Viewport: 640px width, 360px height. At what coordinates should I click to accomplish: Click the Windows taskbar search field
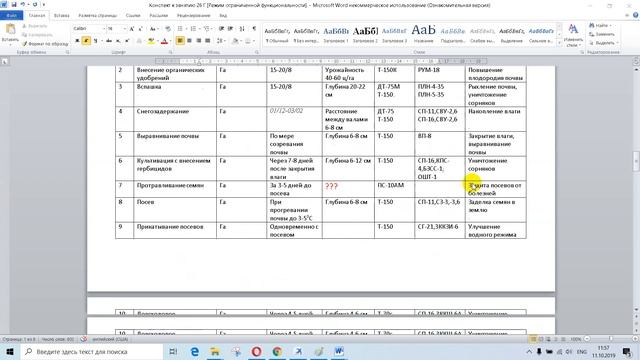coord(92,351)
